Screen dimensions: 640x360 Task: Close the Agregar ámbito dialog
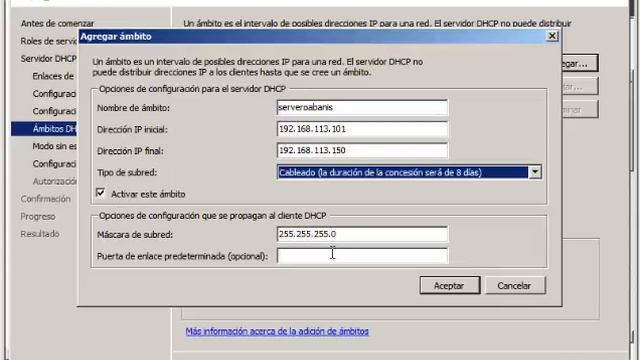[552, 36]
